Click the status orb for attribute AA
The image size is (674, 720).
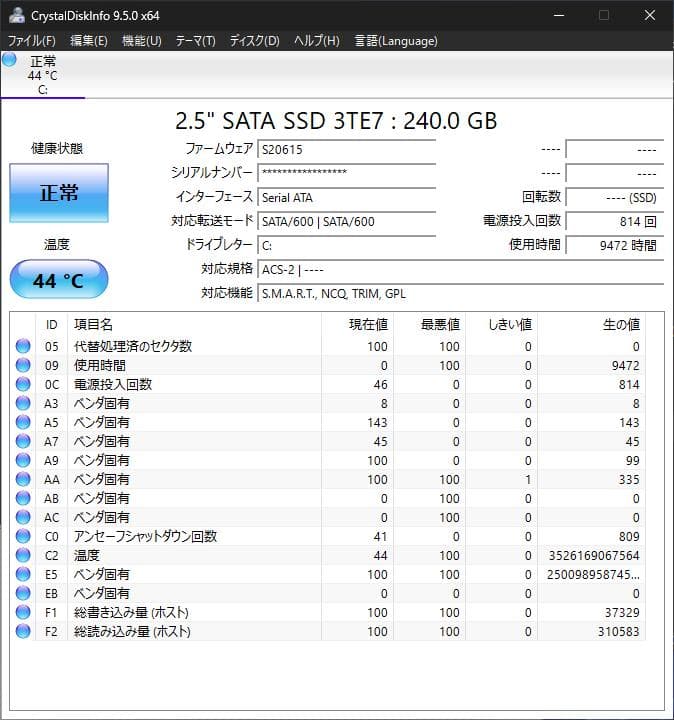[23, 479]
